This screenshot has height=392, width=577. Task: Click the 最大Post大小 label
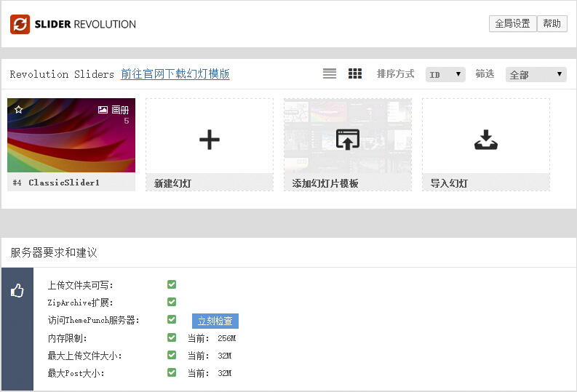(76, 373)
